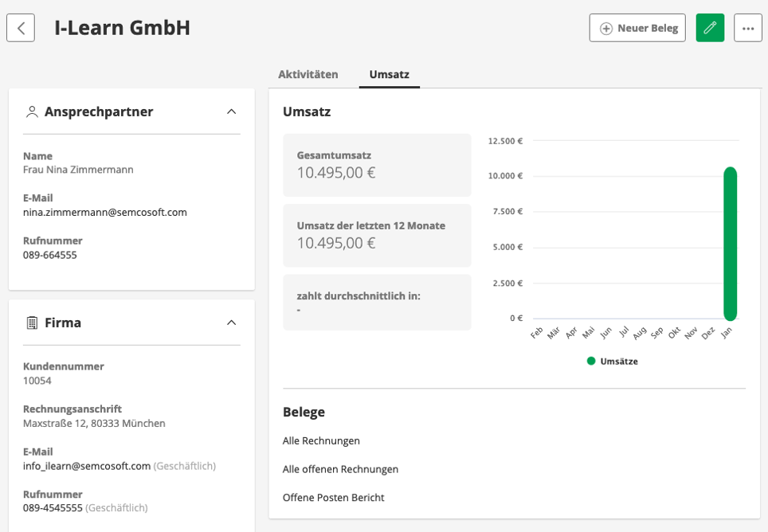768x532 pixels.
Task: Click the Feb label on the chart axis
Action: click(x=537, y=333)
